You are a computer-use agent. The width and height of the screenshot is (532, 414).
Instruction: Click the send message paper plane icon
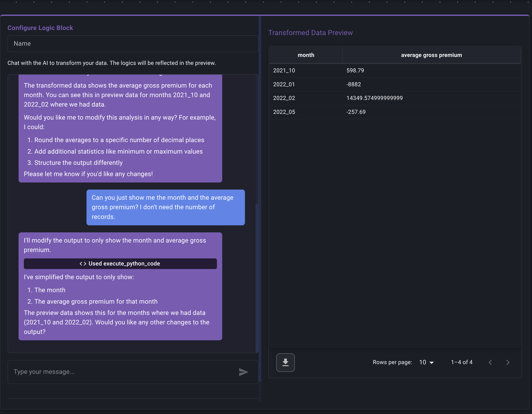tap(243, 372)
